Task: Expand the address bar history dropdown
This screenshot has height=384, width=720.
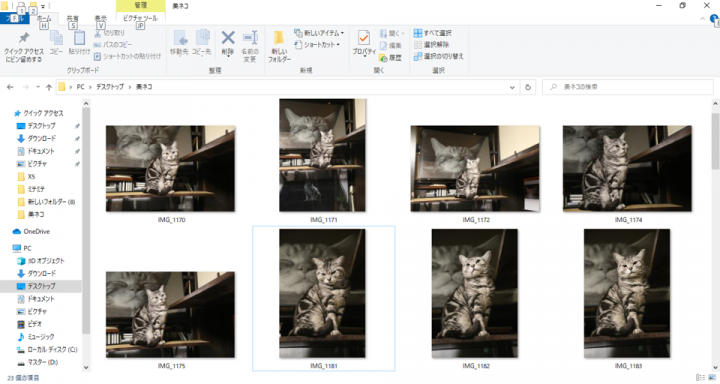Action: [512, 87]
